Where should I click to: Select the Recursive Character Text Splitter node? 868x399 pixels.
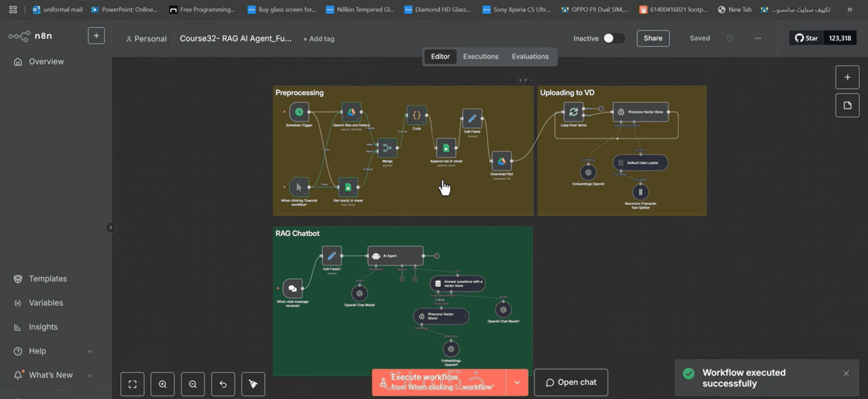click(640, 192)
